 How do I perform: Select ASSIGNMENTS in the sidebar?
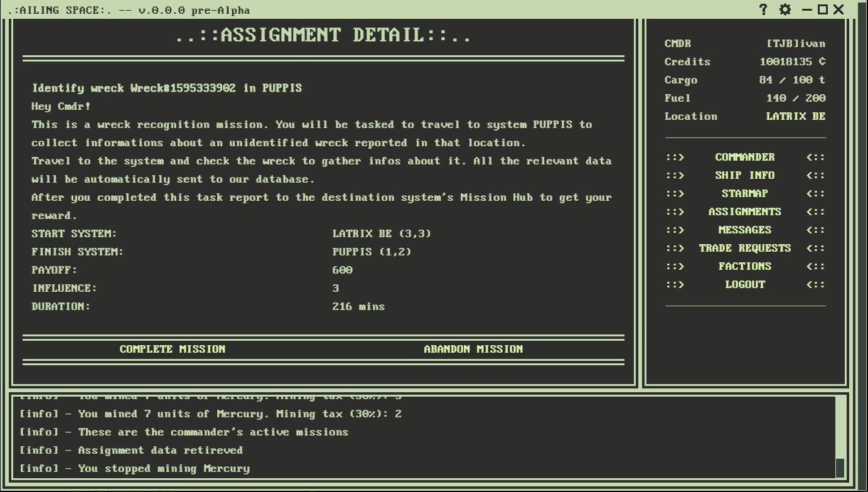coord(744,211)
